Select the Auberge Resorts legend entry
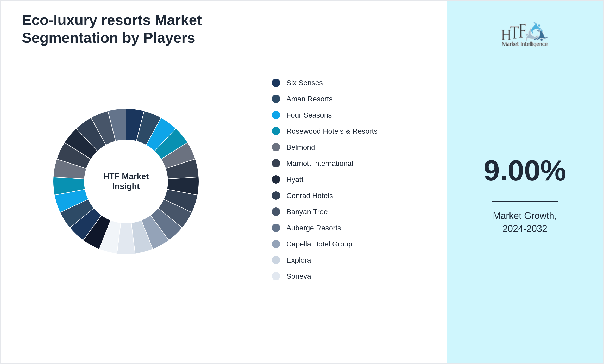604x364 pixels. pyautogui.click(x=306, y=228)
